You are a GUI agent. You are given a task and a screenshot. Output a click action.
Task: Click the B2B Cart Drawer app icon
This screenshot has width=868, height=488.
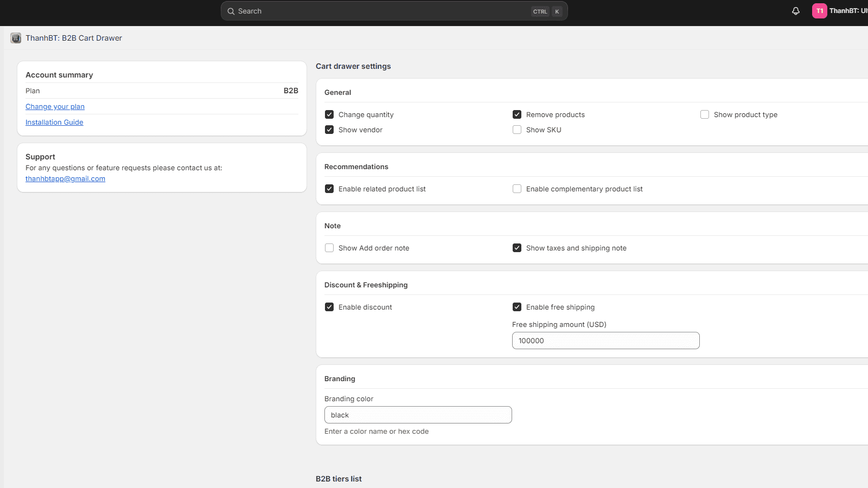point(16,38)
